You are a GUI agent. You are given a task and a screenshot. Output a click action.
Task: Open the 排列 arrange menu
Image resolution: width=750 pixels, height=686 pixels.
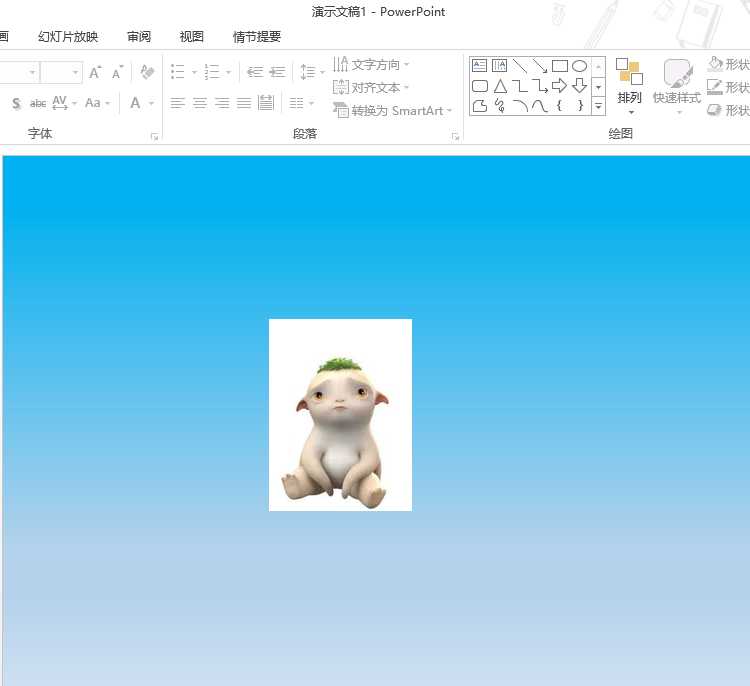(629, 86)
